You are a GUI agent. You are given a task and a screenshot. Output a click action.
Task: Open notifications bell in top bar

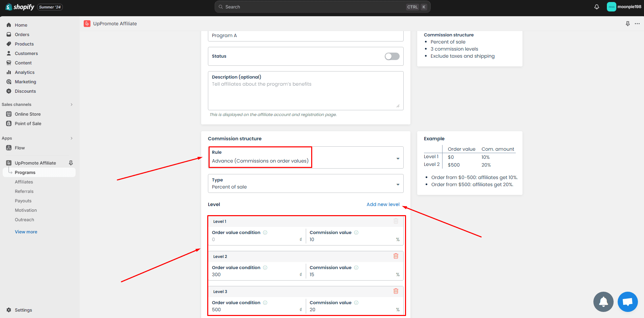coord(597,7)
